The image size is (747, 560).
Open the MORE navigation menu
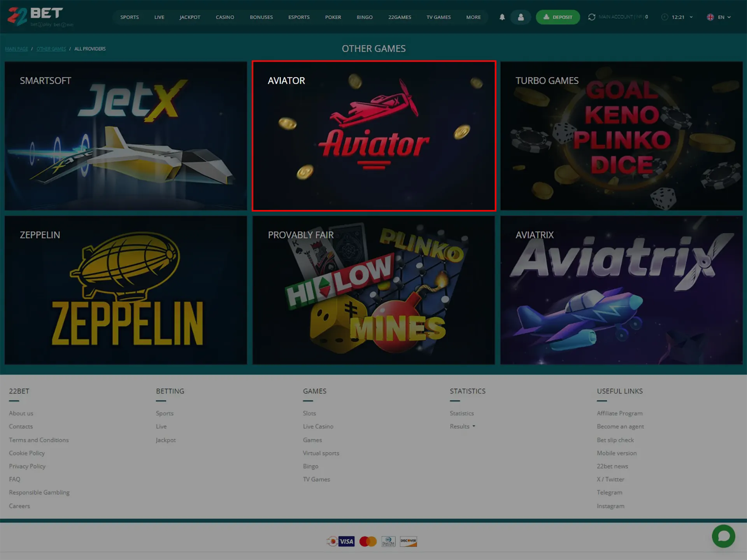pyautogui.click(x=473, y=17)
